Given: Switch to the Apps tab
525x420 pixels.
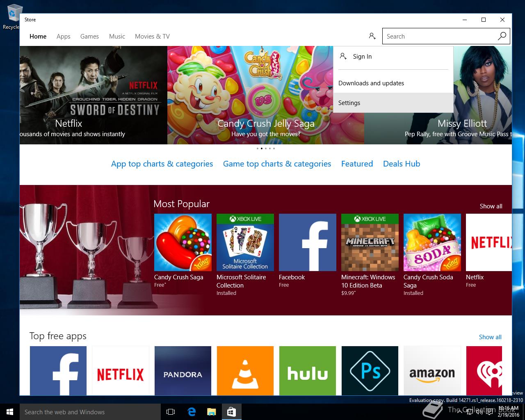Looking at the screenshot, I should (x=64, y=36).
